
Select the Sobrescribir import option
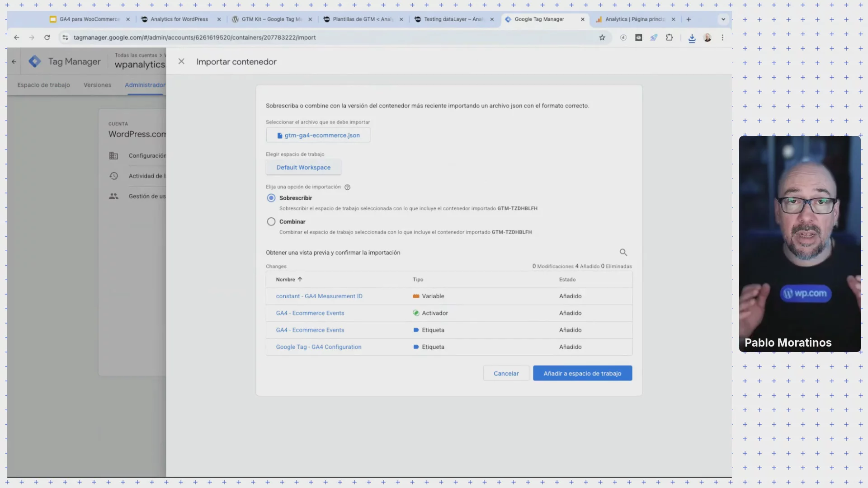(x=271, y=198)
